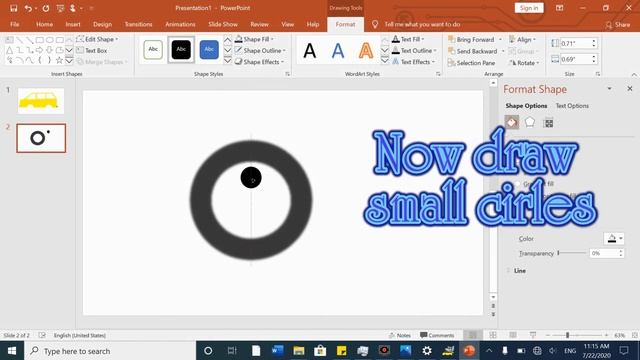Screen dimensions: 640x360
Task: Open the Rotate dropdown
Action: coord(524,63)
